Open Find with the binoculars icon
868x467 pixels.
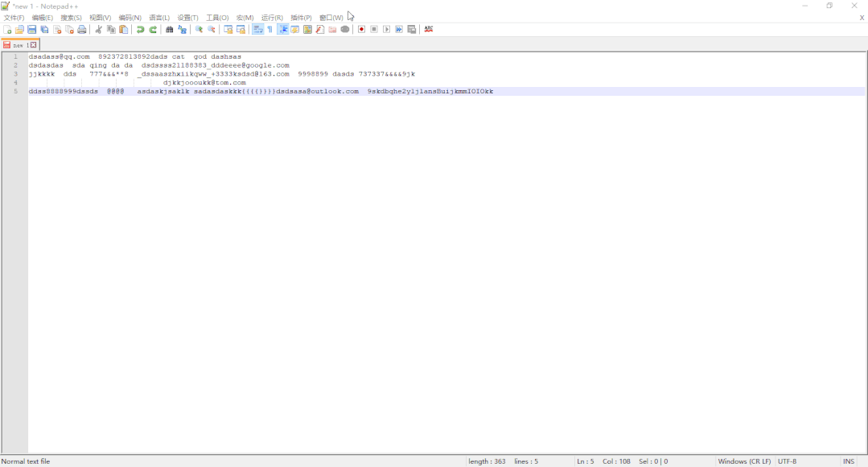tap(170, 29)
